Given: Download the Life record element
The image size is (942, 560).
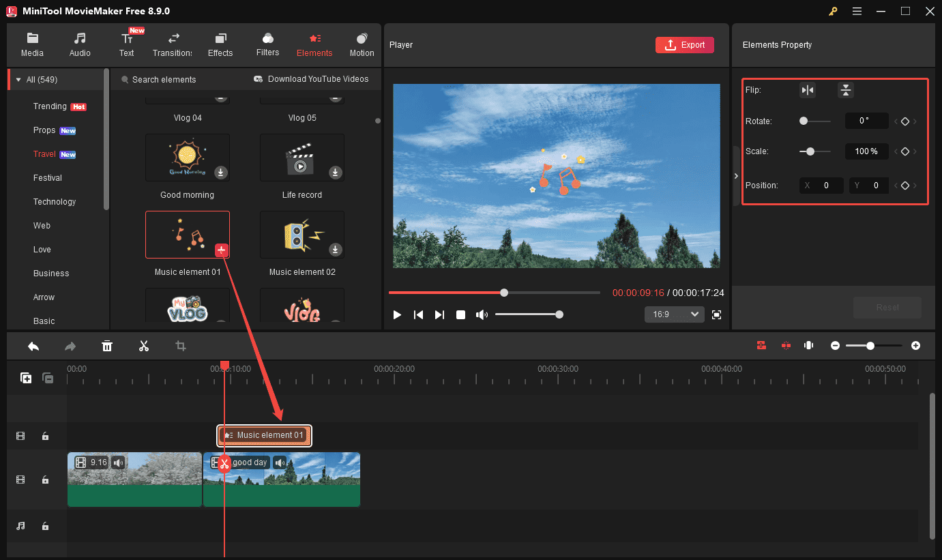Looking at the screenshot, I should pyautogui.click(x=336, y=173).
